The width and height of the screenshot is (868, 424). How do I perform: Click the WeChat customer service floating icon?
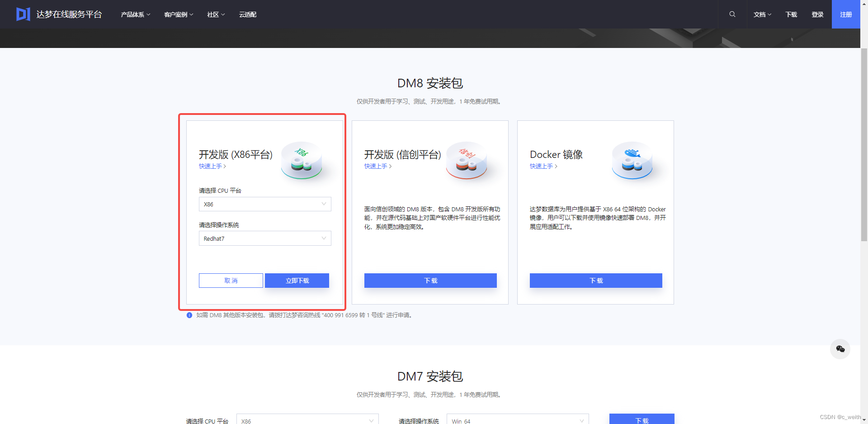(x=840, y=349)
